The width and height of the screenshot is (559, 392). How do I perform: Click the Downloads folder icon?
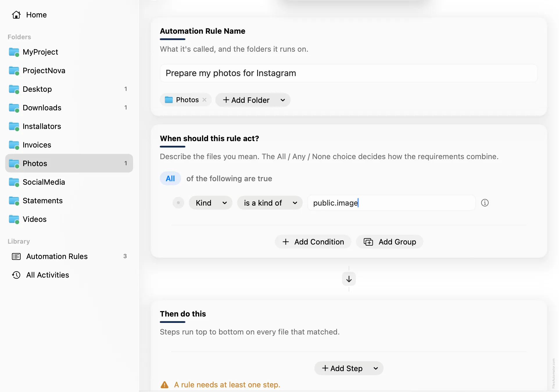[14, 108]
